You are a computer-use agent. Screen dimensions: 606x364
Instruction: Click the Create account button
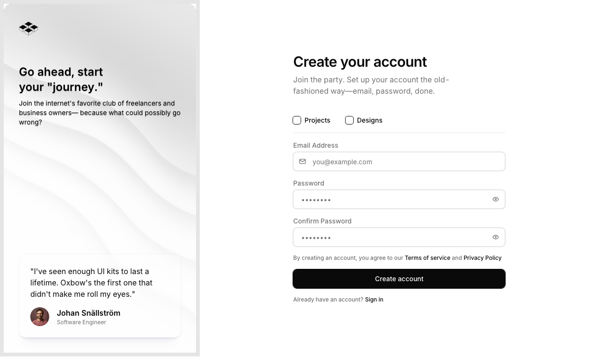pos(399,279)
